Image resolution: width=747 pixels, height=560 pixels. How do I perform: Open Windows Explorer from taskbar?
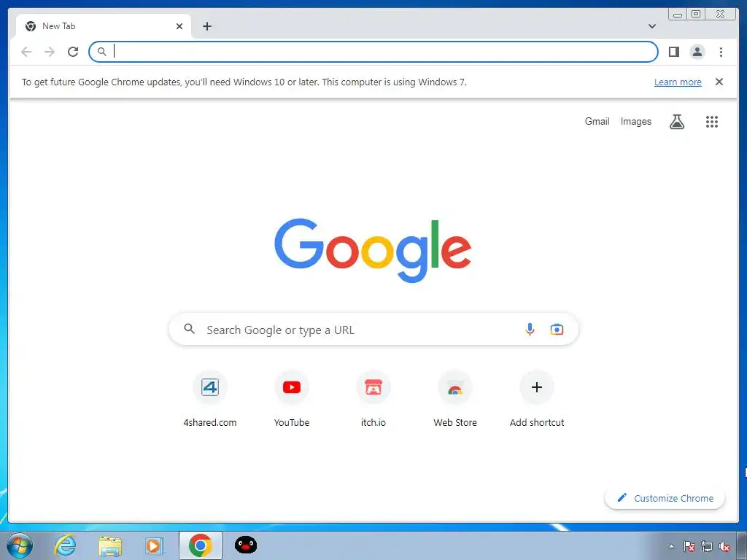click(110, 545)
